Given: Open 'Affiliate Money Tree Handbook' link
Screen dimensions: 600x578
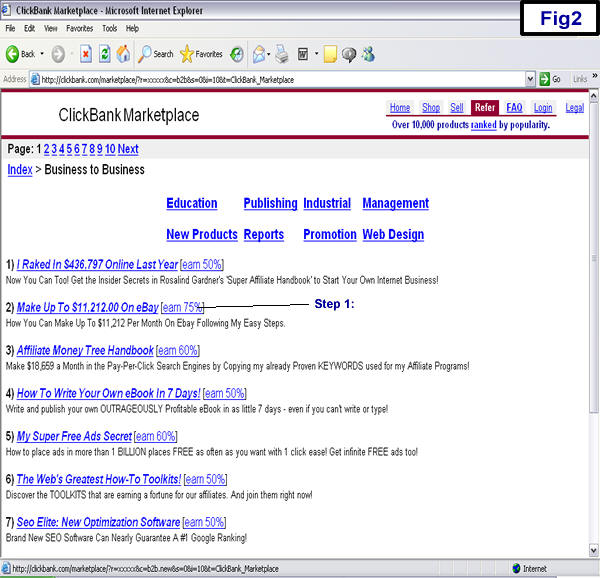Looking at the screenshot, I should [x=85, y=350].
